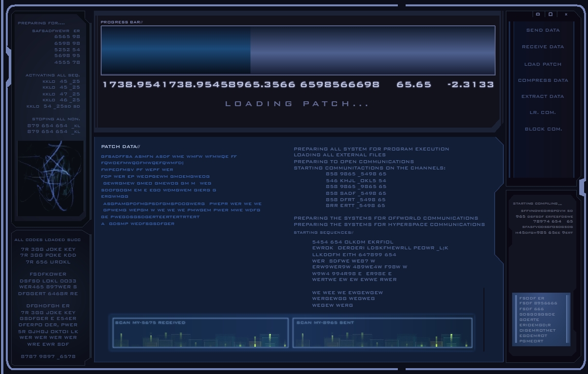
Task: Open the SCAN MY-5675 RECEIVED graph
Action: tap(200, 333)
